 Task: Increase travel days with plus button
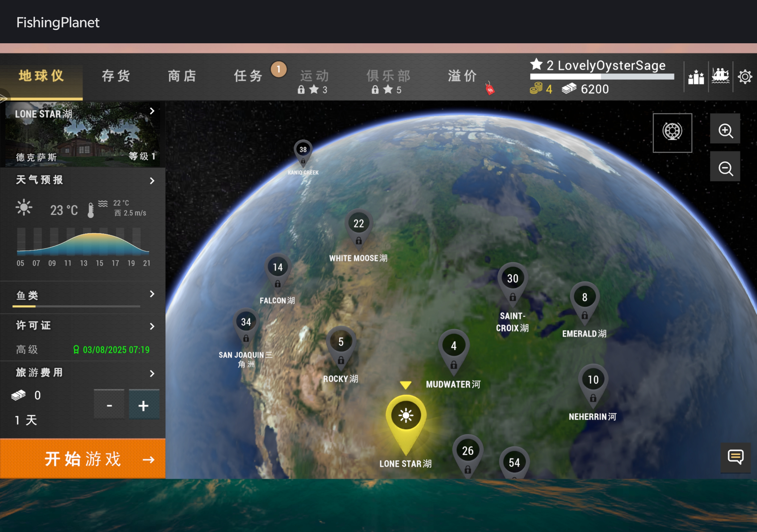coord(144,404)
